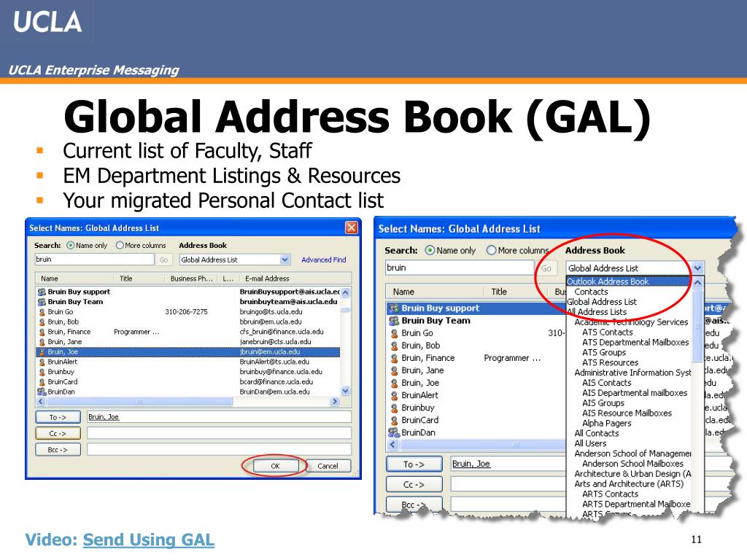The image size is (747, 560).
Task: Click contact icon next to Bruin, Jane, left dialog
Action: (42, 342)
